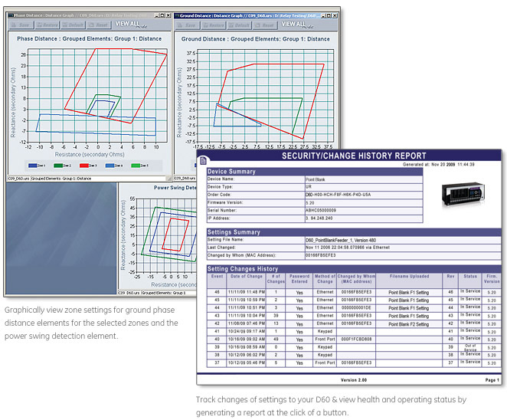Click the Phase Distance chart title text
This screenshot has width=507, height=420.
(x=90, y=38)
